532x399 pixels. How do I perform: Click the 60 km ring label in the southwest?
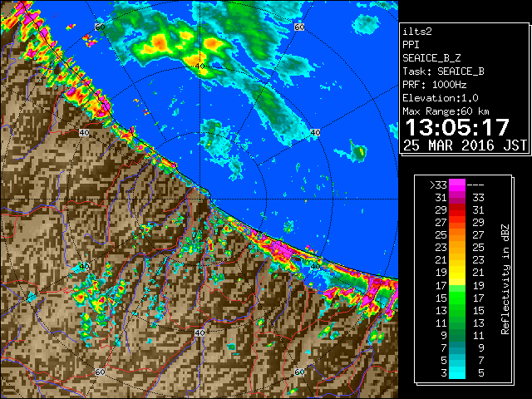click(100, 372)
